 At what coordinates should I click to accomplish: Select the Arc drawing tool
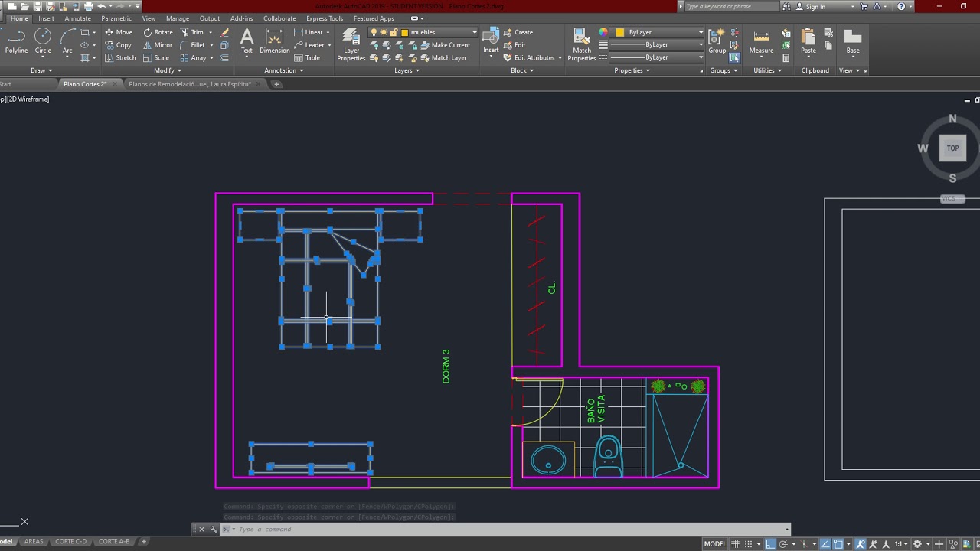pos(67,41)
